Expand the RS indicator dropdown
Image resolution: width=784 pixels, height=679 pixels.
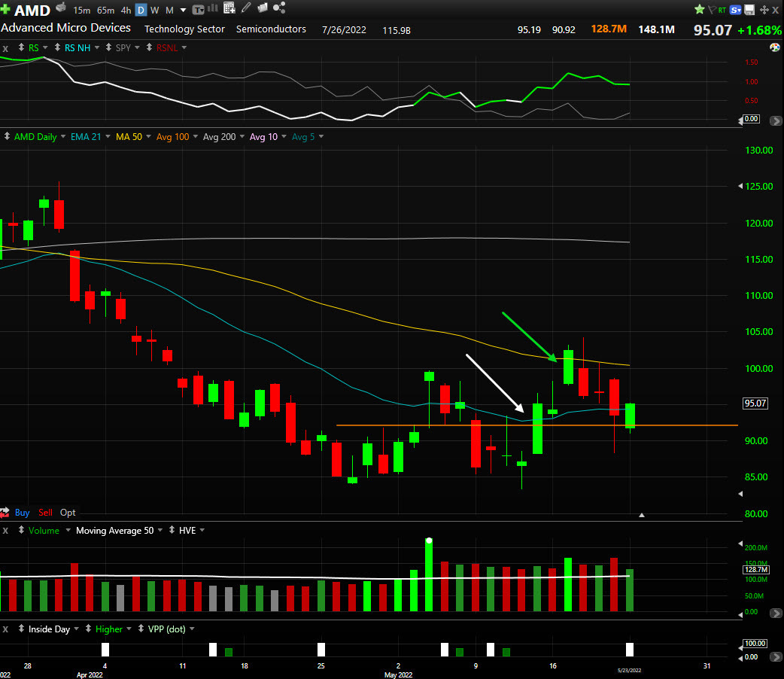point(45,47)
